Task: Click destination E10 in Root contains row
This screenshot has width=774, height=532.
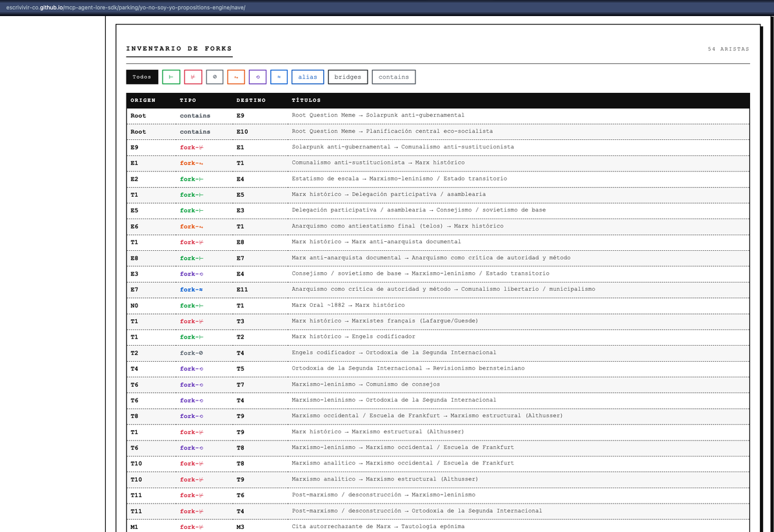Action: (x=243, y=132)
